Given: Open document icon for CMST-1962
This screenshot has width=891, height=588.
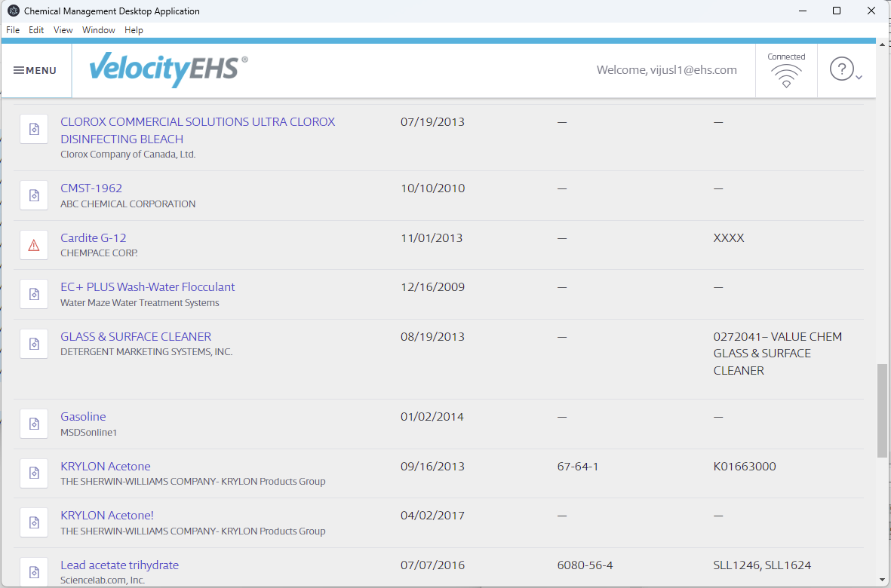Looking at the screenshot, I should (x=34, y=195).
